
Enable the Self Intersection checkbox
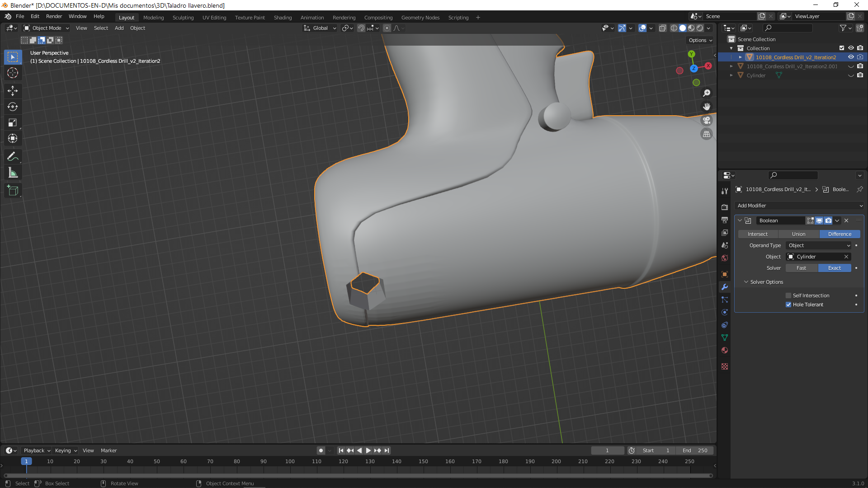[788, 296]
